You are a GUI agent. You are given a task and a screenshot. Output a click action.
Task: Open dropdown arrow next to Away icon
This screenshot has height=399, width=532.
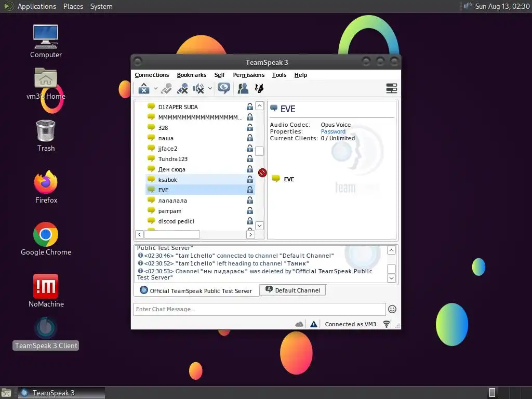click(x=155, y=88)
